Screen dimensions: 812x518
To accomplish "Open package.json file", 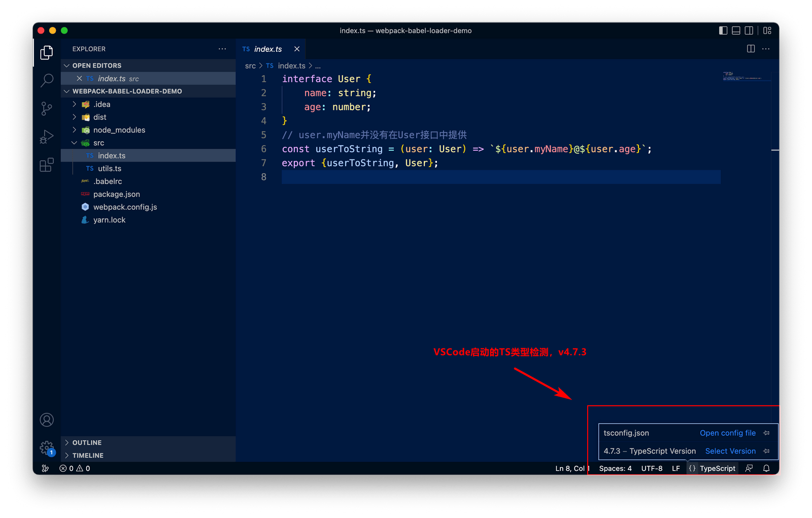I will point(148,194).
